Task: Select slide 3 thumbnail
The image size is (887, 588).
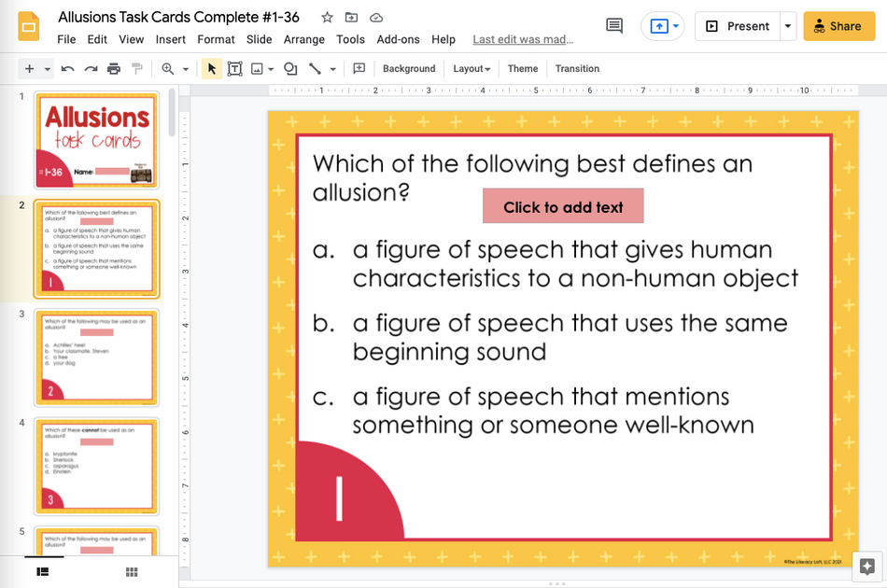Action: [97, 356]
